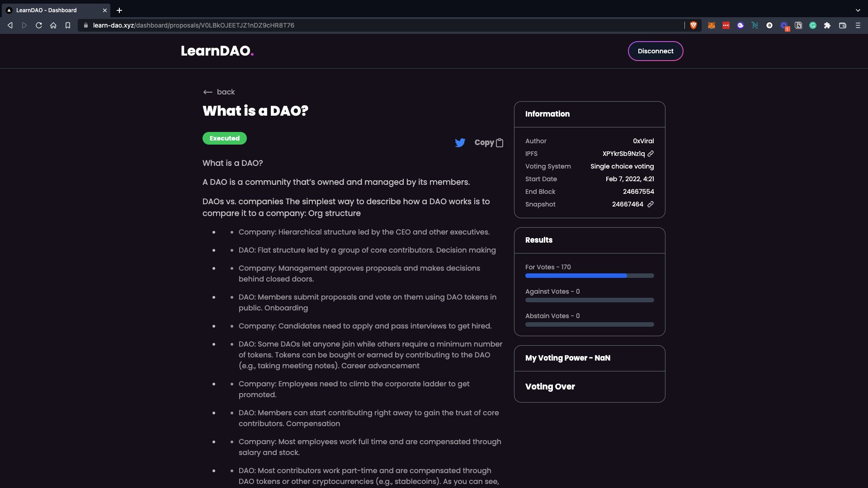868x488 pixels.
Task: Drag the For Votes progress slider
Action: (x=626, y=275)
